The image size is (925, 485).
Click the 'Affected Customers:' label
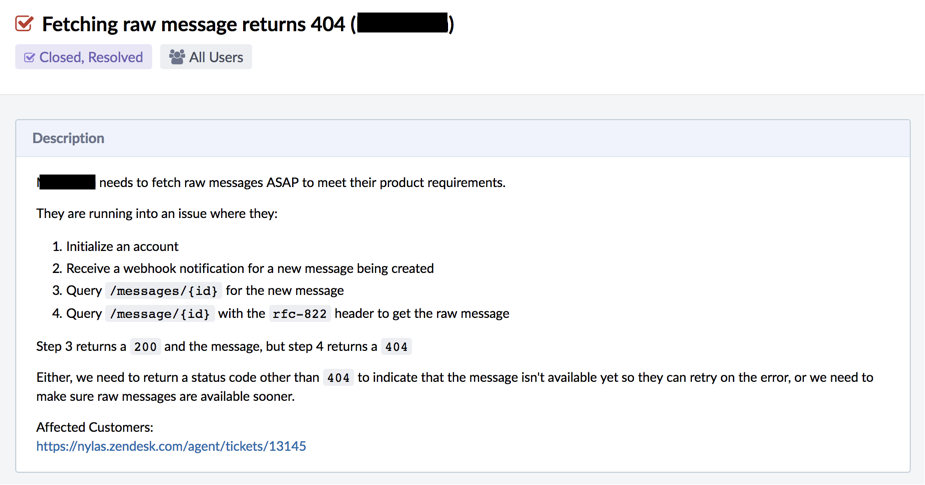94,427
